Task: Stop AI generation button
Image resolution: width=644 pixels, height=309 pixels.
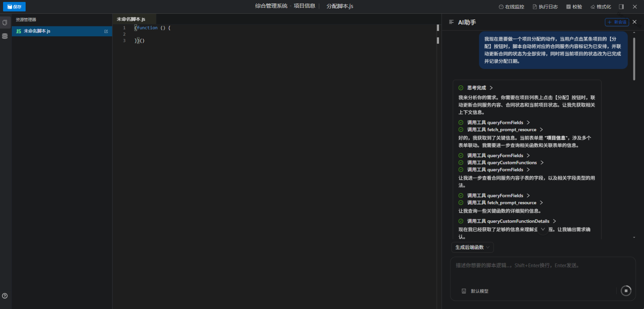Action: pos(626,291)
